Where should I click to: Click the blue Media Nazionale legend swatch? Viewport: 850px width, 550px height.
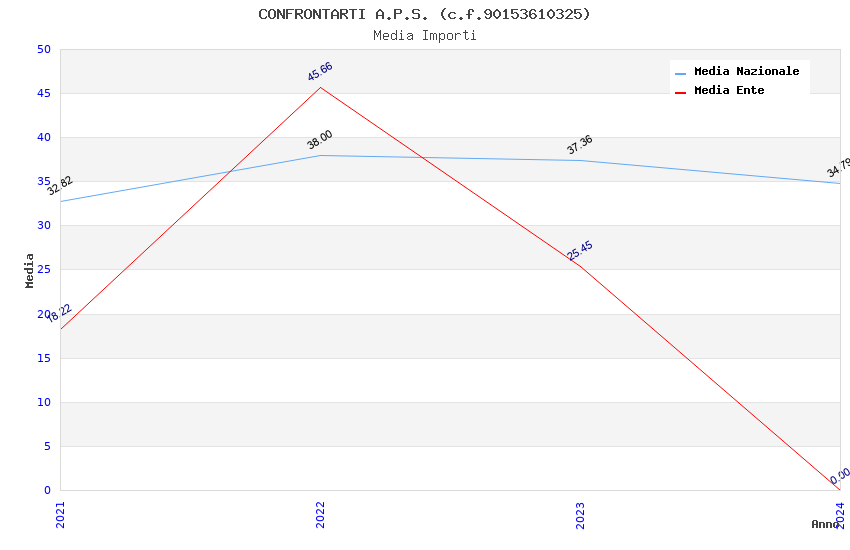tap(681, 73)
